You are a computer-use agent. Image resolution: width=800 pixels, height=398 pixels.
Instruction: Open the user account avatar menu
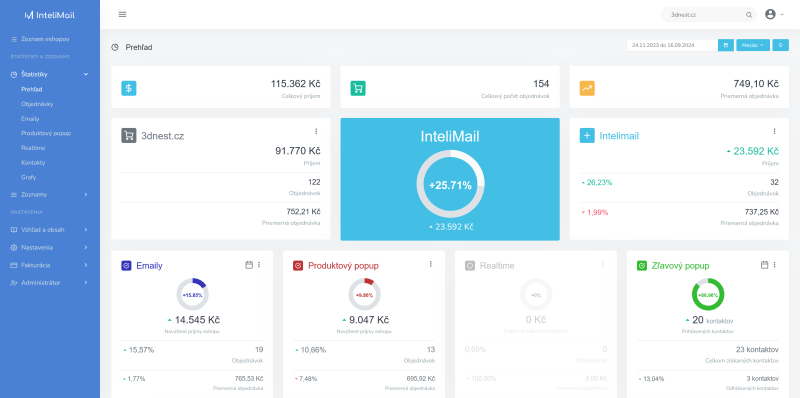click(773, 14)
